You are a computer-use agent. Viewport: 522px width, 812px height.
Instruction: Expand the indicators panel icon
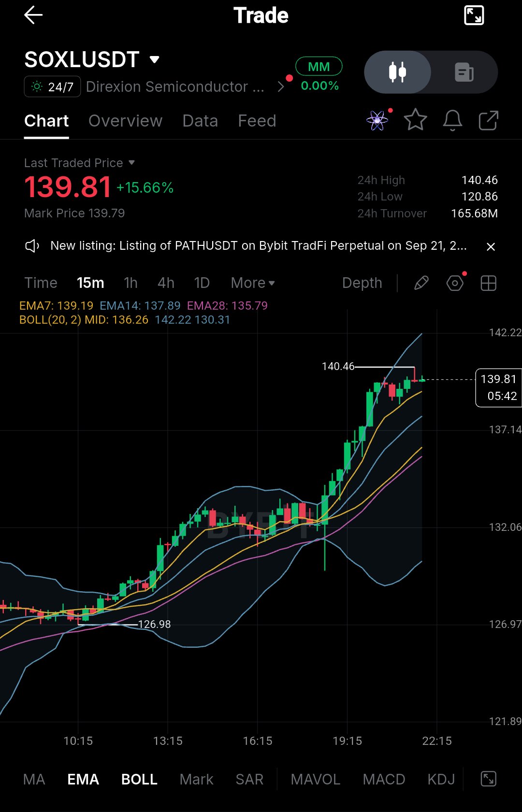coord(489,779)
